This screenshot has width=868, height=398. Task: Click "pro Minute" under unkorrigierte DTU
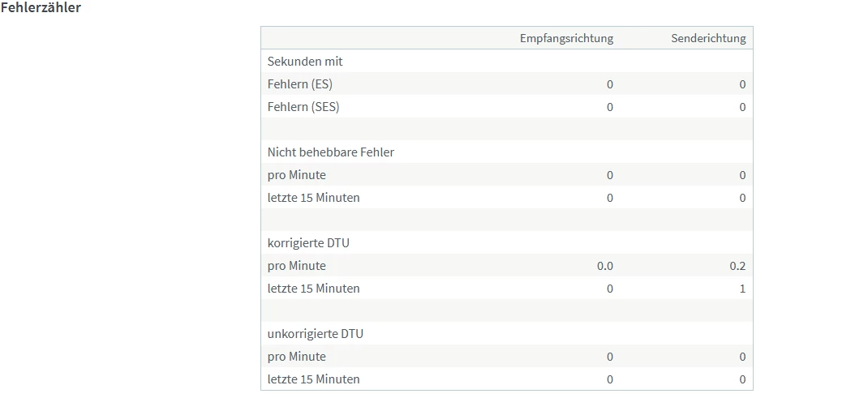coord(297,356)
